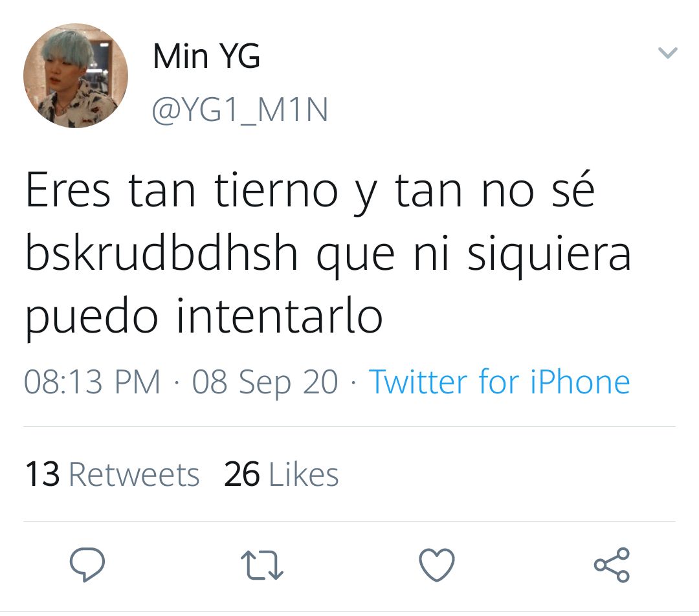Open the share icon options
The height and width of the screenshot is (616, 699).
[612, 565]
